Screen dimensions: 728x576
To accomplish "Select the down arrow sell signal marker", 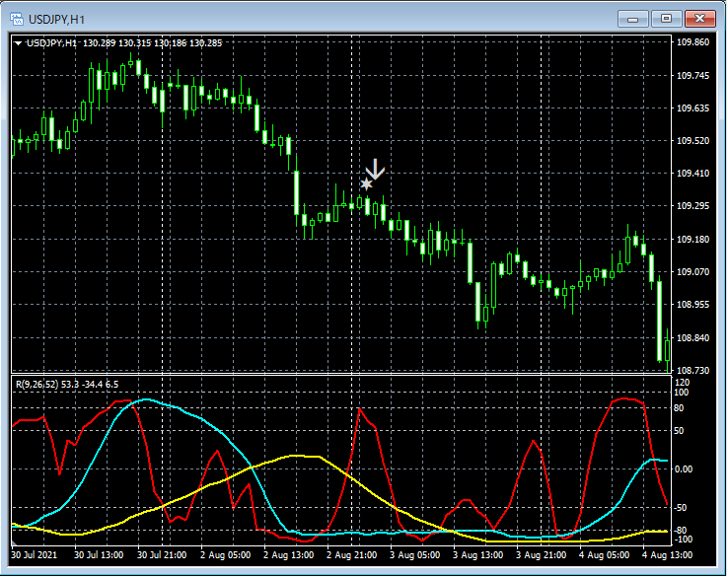I will click(x=375, y=169).
